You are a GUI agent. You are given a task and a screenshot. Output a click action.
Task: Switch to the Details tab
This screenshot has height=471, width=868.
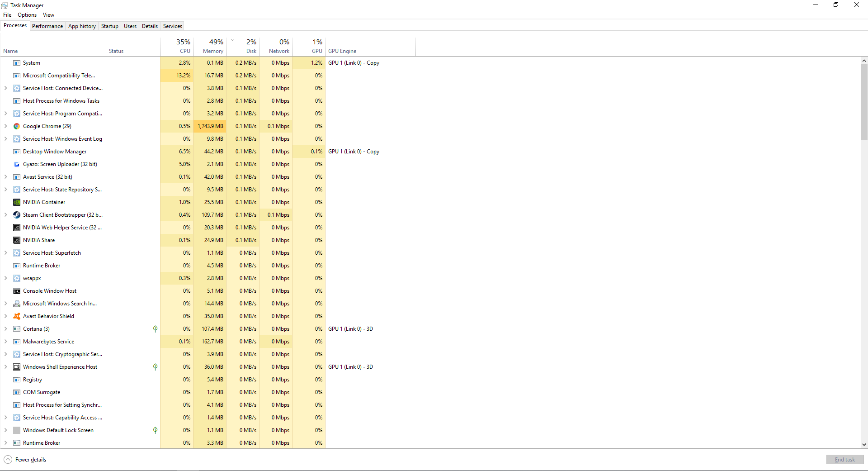point(150,26)
